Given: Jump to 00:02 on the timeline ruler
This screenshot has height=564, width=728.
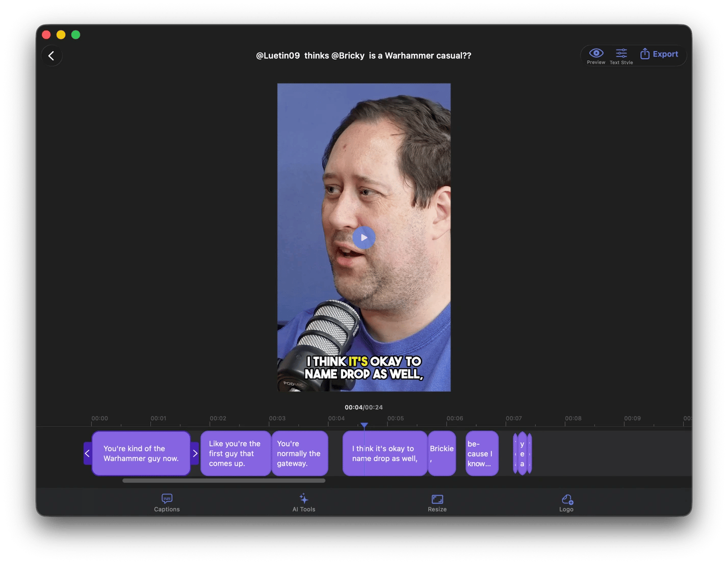Looking at the screenshot, I should click(218, 419).
